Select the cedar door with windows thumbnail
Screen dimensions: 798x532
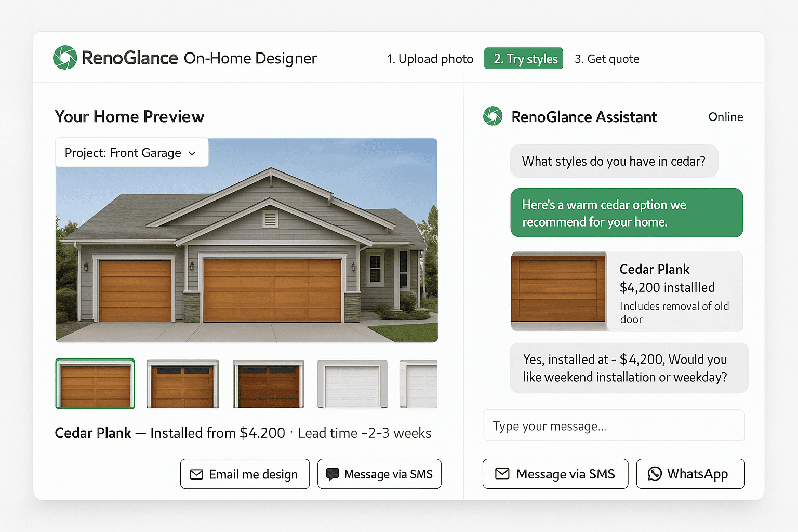[183, 383]
